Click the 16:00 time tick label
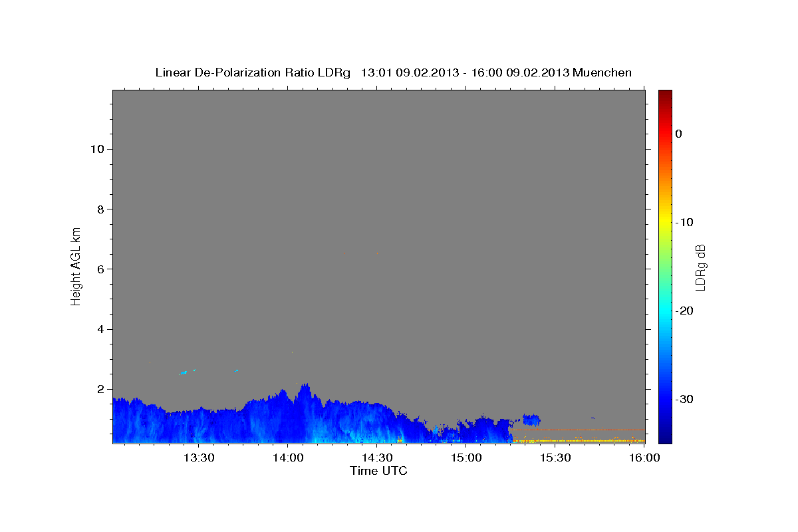The image size is (798, 532). [644, 458]
